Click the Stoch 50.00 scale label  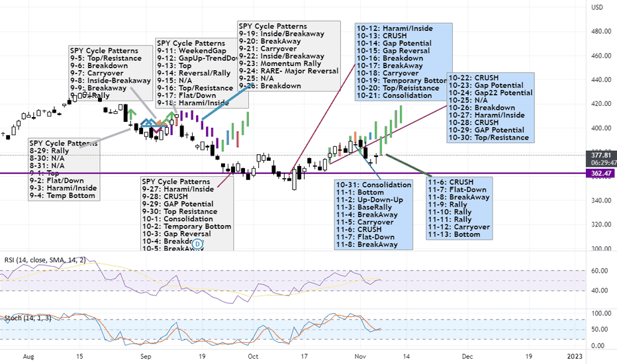point(600,330)
